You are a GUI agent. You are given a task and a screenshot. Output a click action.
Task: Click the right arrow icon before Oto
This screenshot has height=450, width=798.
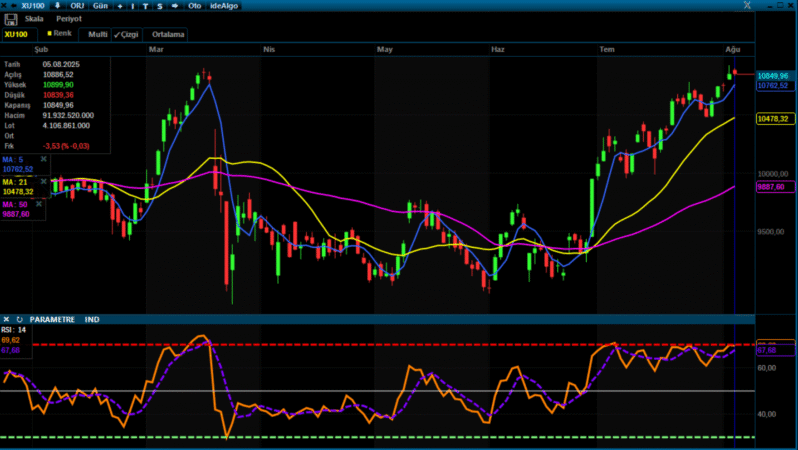(x=175, y=6)
